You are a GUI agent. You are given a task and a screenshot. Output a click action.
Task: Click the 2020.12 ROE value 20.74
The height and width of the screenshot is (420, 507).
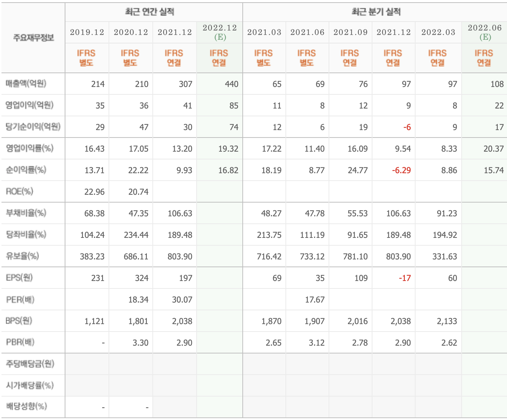(x=138, y=192)
